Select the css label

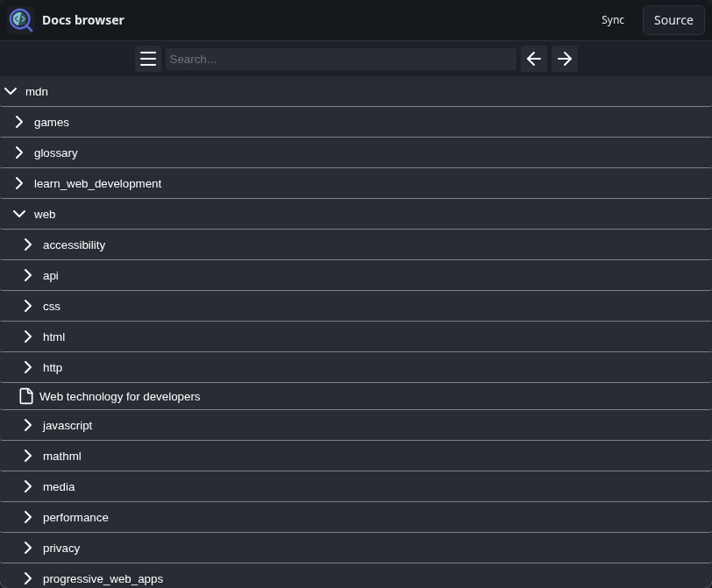tap(52, 307)
